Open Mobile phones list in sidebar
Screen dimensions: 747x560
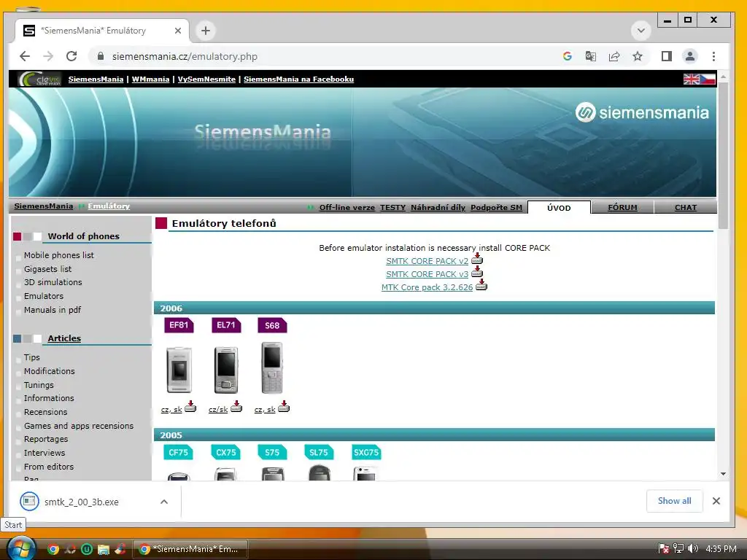pos(58,255)
